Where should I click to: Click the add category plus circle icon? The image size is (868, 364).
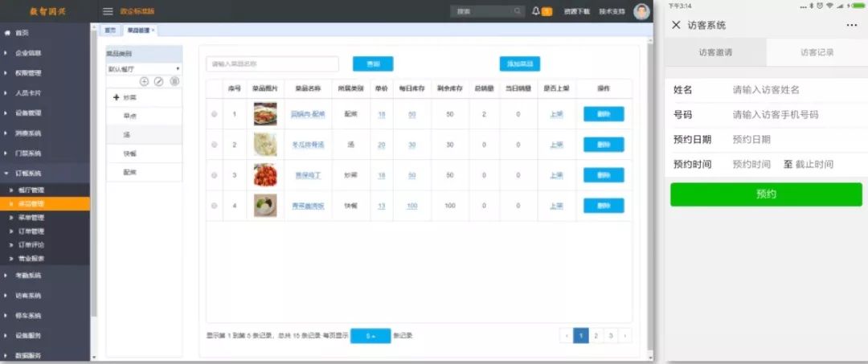145,81
